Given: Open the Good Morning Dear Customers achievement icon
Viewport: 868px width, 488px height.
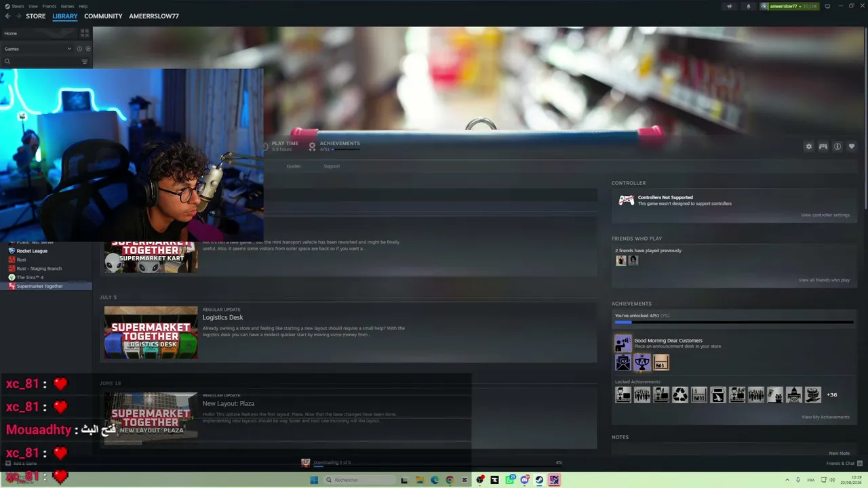Looking at the screenshot, I should coord(623,344).
